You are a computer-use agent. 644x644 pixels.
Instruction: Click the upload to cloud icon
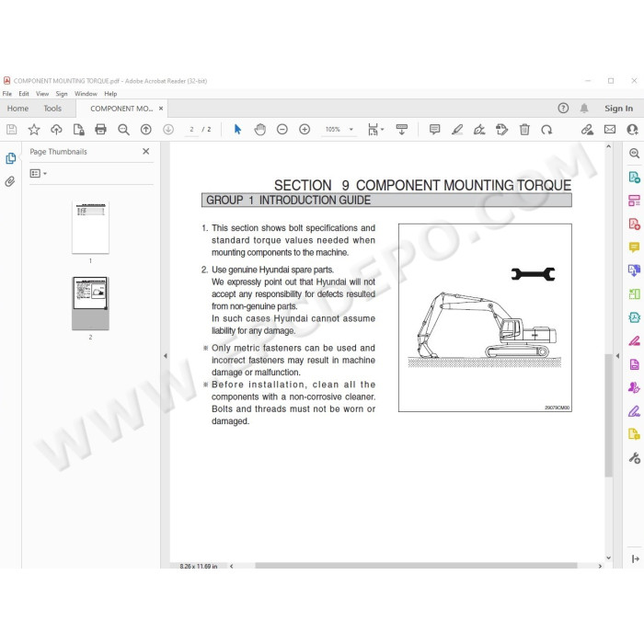56,130
